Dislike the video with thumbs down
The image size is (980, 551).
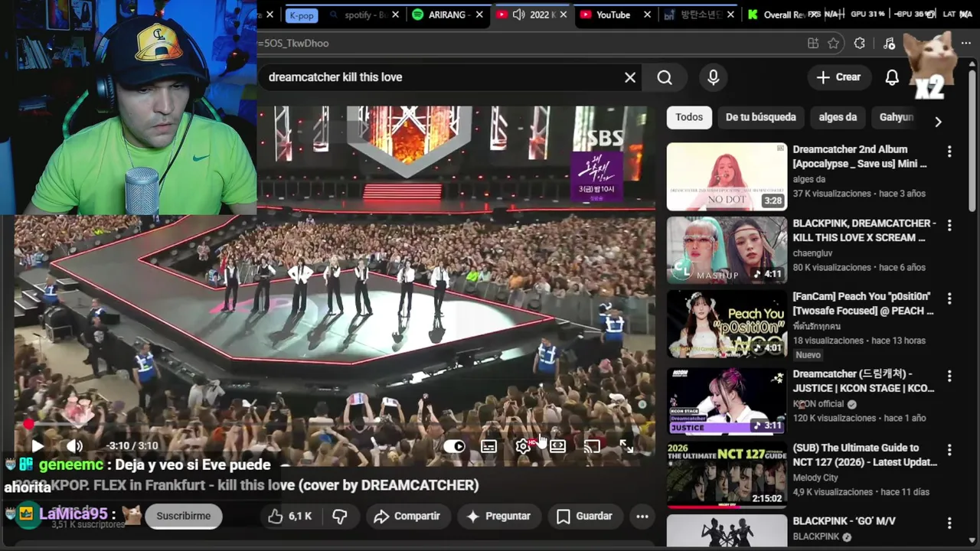coord(340,517)
